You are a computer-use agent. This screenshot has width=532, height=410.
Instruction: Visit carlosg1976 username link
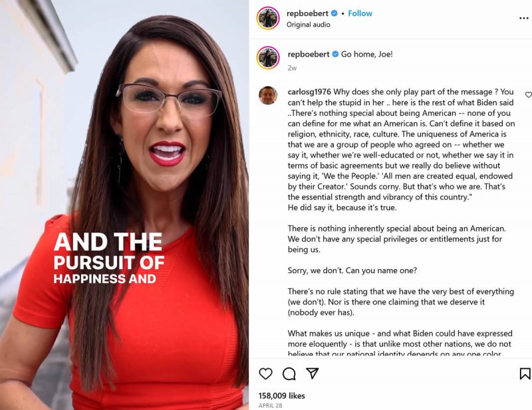pyautogui.click(x=309, y=92)
